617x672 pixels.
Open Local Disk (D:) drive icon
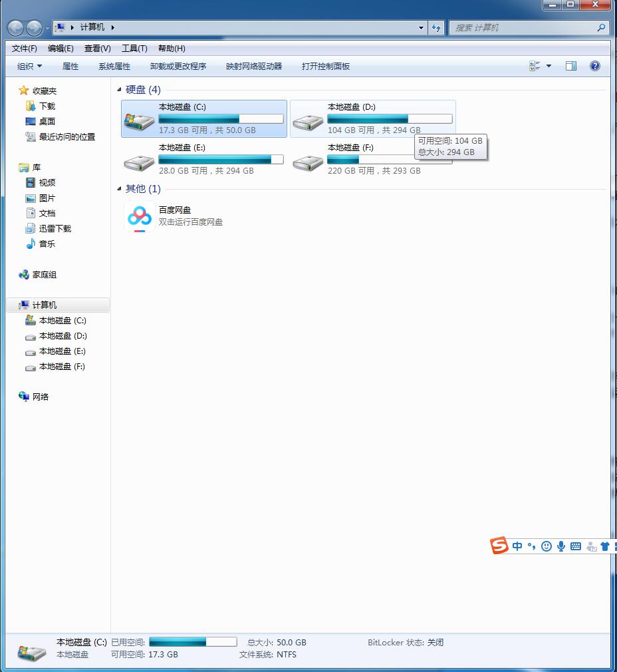(307, 122)
